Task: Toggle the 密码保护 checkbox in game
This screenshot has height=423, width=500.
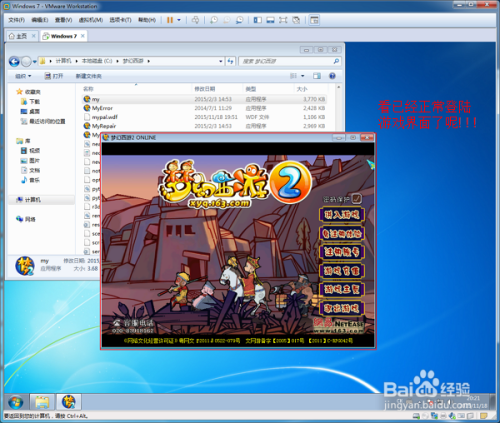Action: click(357, 199)
